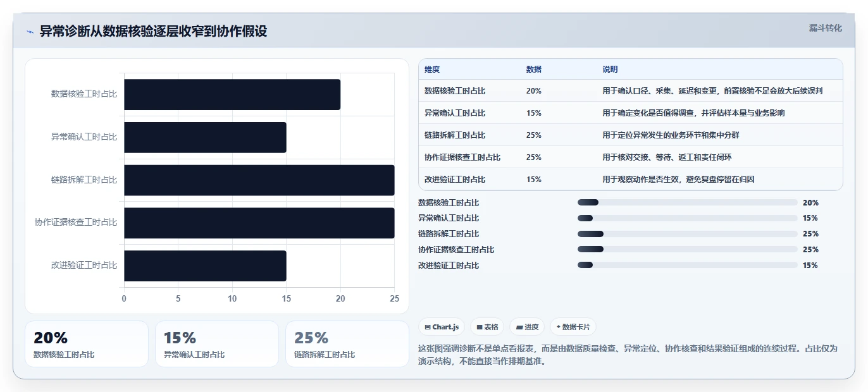Click the description starting 用于确认口径
868x392 pixels.
coord(712,91)
